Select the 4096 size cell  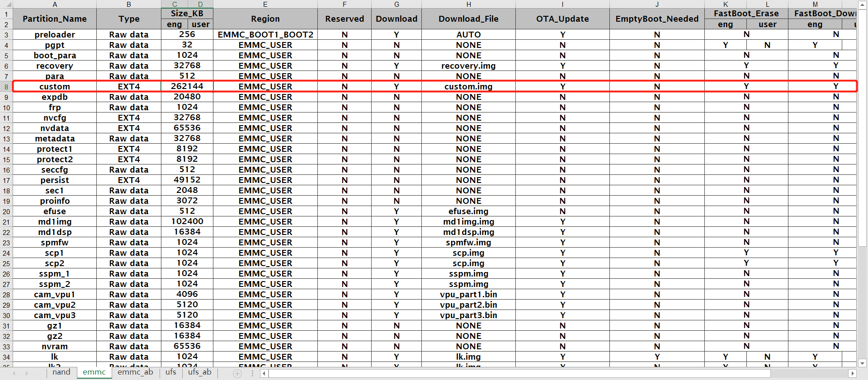(x=187, y=294)
